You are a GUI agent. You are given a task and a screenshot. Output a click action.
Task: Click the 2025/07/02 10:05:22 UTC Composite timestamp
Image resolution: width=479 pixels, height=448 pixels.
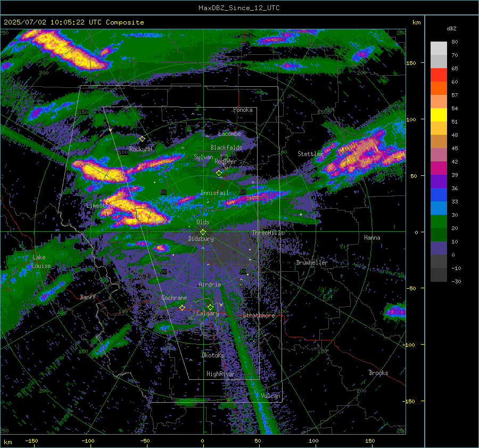click(73, 22)
